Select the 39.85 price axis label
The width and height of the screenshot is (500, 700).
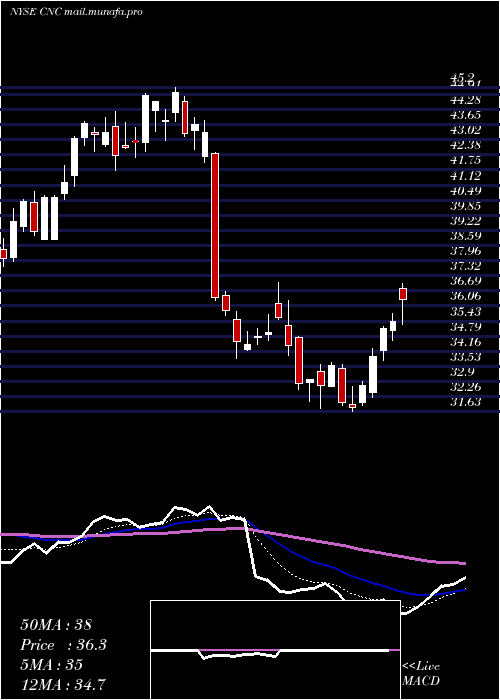(x=465, y=206)
